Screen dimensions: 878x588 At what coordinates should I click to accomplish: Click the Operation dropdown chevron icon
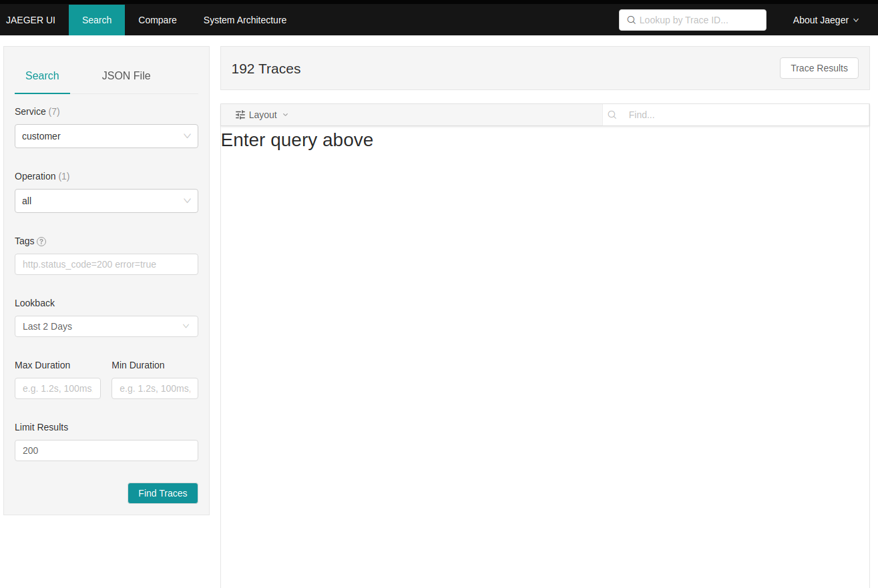(x=186, y=201)
